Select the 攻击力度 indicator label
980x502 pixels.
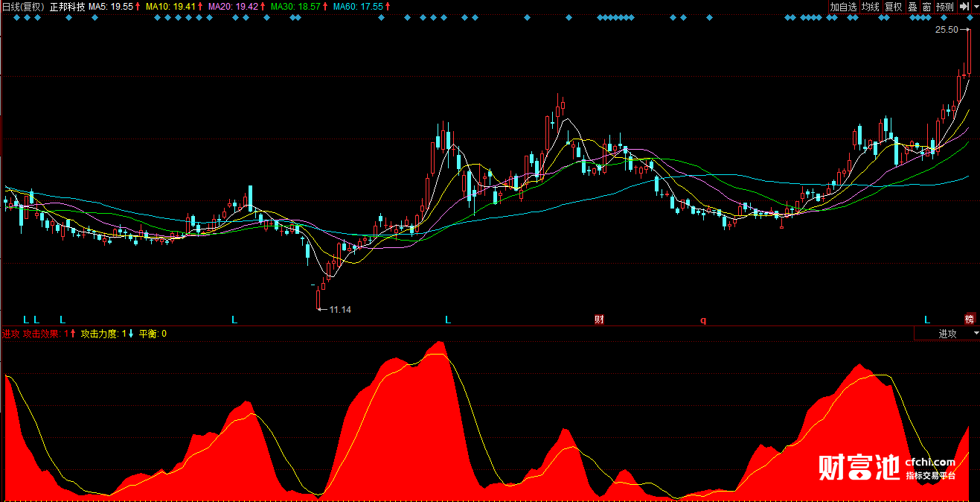tap(100, 334)
